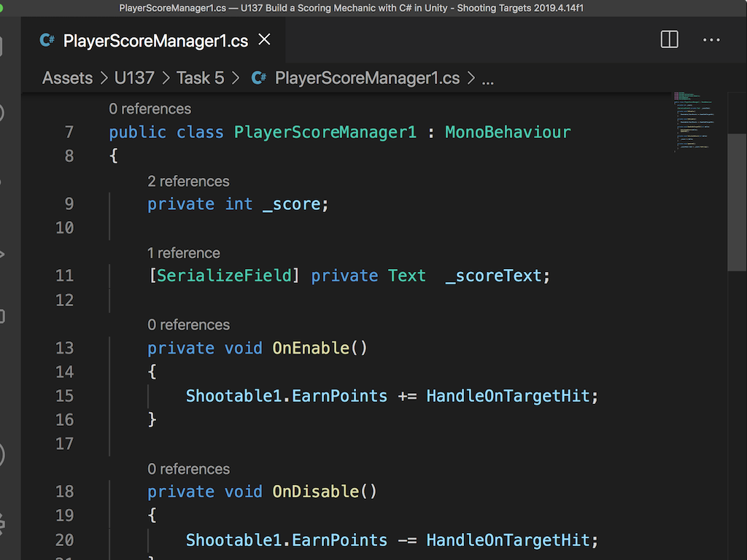Click the C# file icon in the tab
747x560 pixels.
point(47,40)
